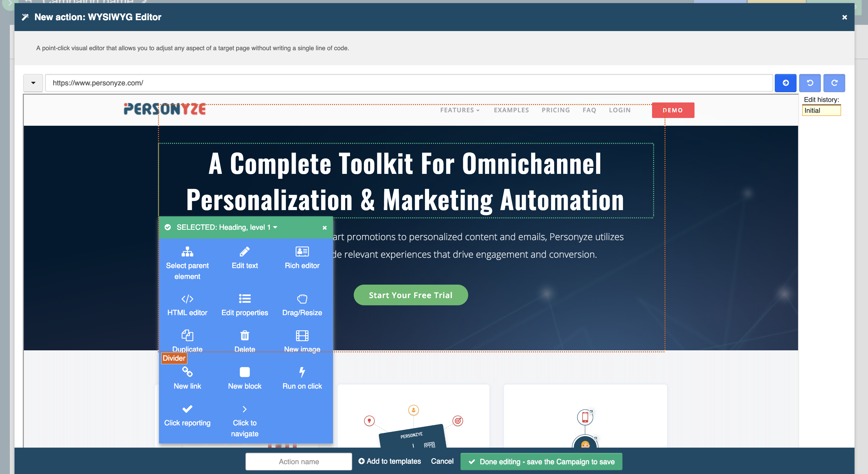Open FAQ in the site navigation
Image resolution: width=868 pixels, height=474 pixels.
[x=589, y=110]
